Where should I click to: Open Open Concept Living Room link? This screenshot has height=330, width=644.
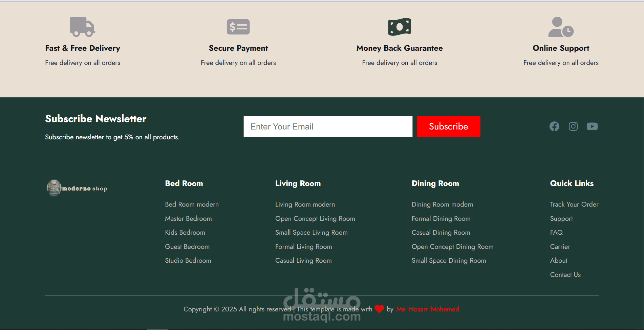tap(315, 218)
